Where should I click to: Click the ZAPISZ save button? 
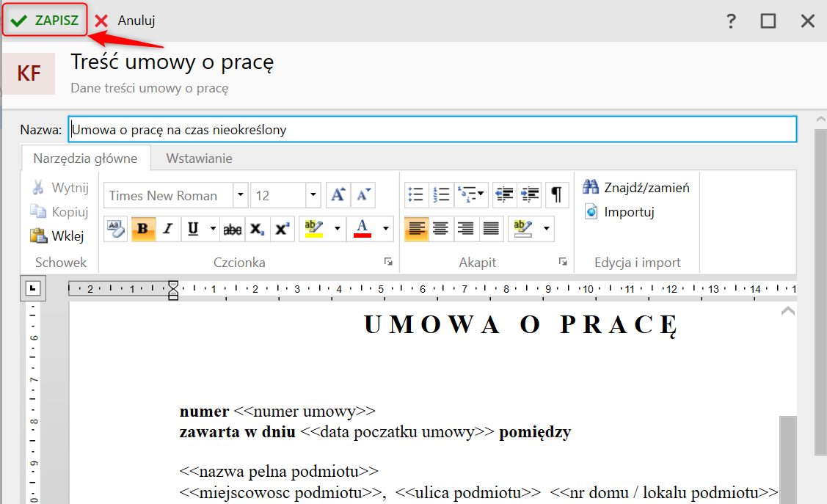click(x=45, y=21)
